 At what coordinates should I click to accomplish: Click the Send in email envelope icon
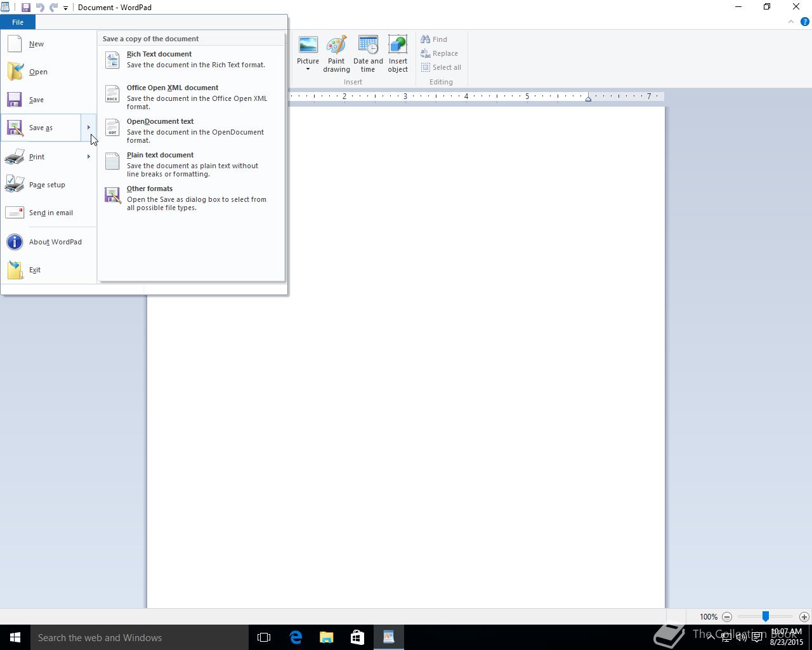[x=15, y=213]
